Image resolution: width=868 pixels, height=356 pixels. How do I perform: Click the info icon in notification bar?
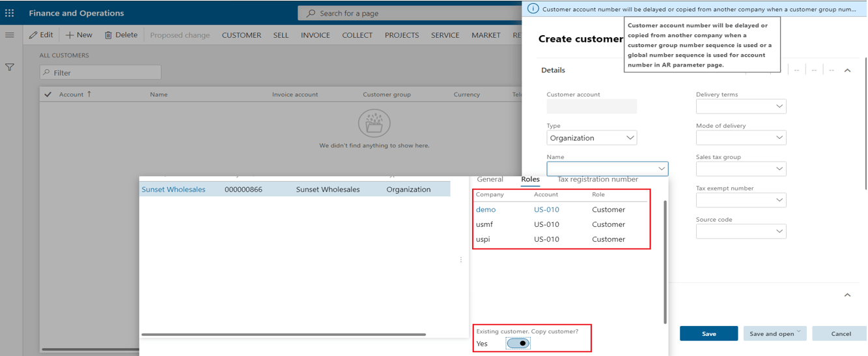pyautogui.click(x=533, y=9)
